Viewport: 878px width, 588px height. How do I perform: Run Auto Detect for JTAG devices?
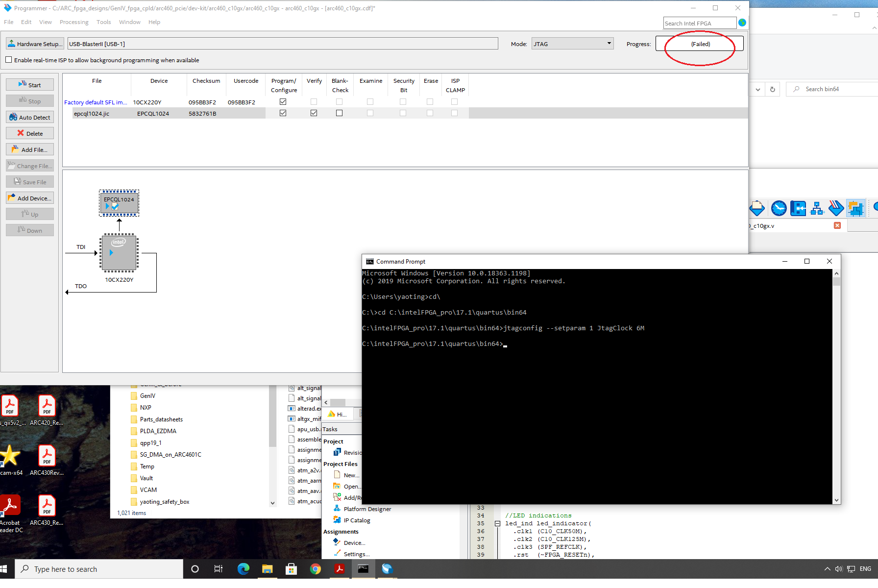click(x=30, y=117)
